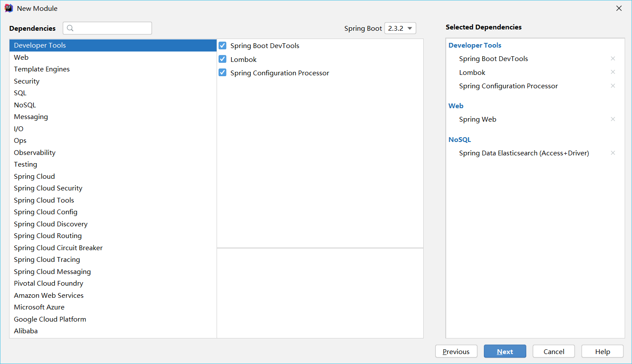632x364 pixels.
Task: Select the Spring Cloud Discovery category
Action: (113, 224)
